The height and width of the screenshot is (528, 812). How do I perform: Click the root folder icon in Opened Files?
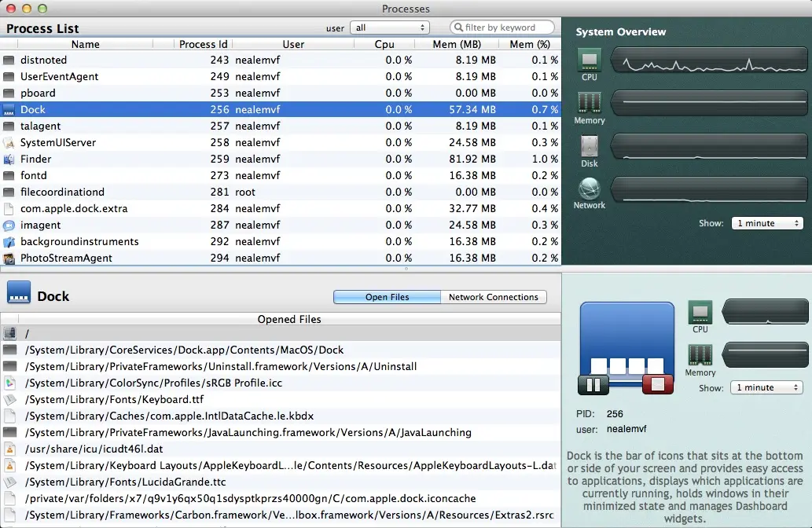(x=10, y=334)
